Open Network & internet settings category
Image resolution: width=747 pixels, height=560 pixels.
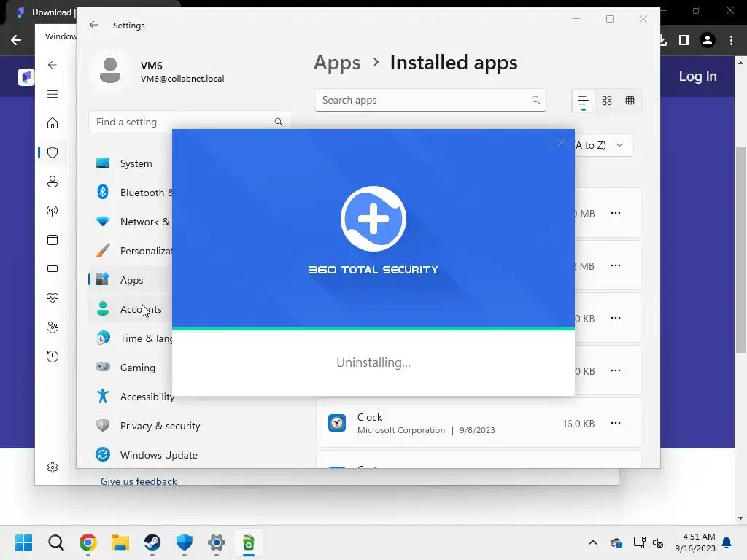coord(130,222)
